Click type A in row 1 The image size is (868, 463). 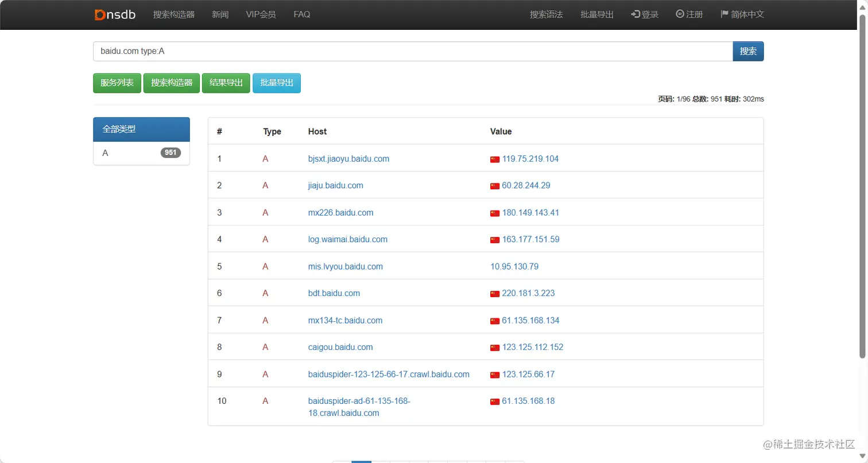point(265,159)
